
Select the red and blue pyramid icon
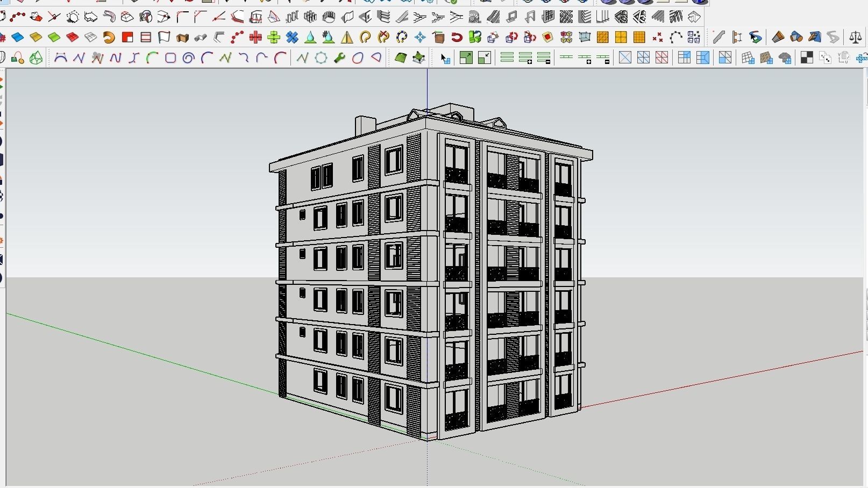pyautogui.click(x=274, y=17)
